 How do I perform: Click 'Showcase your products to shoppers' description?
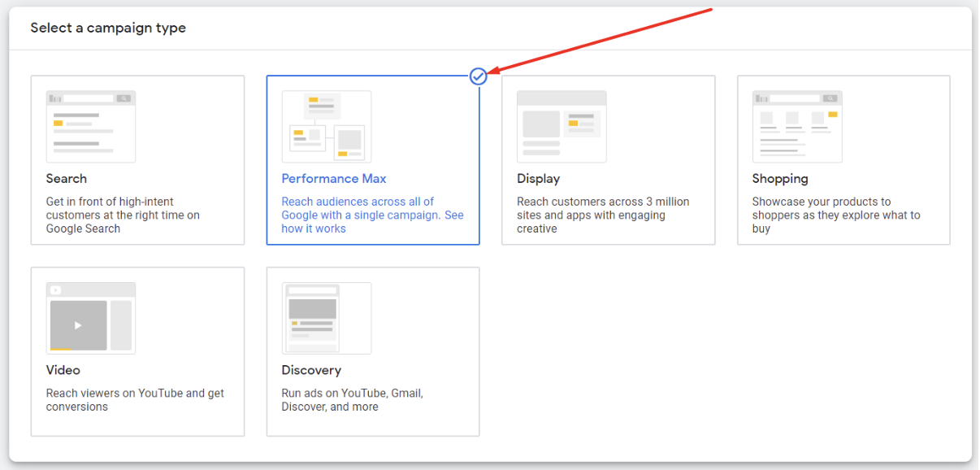click(x=836, y=215)
